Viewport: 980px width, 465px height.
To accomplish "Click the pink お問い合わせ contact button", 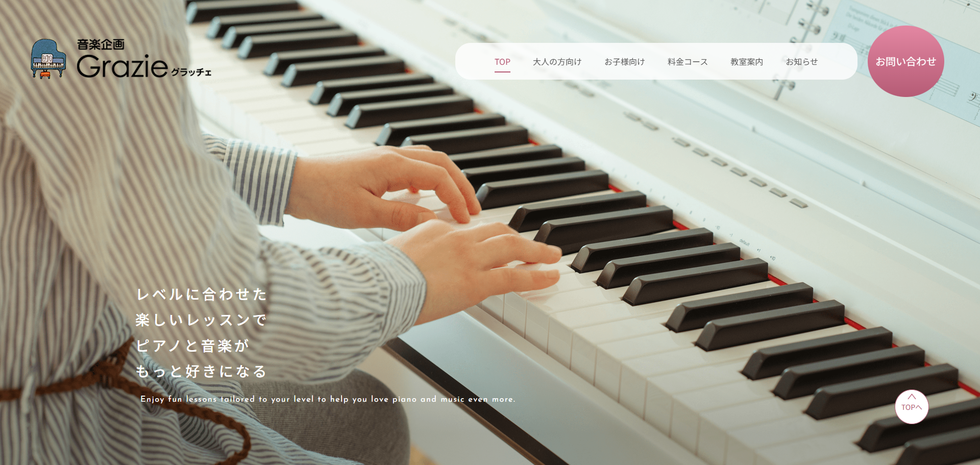I will [x=906, y=61].
